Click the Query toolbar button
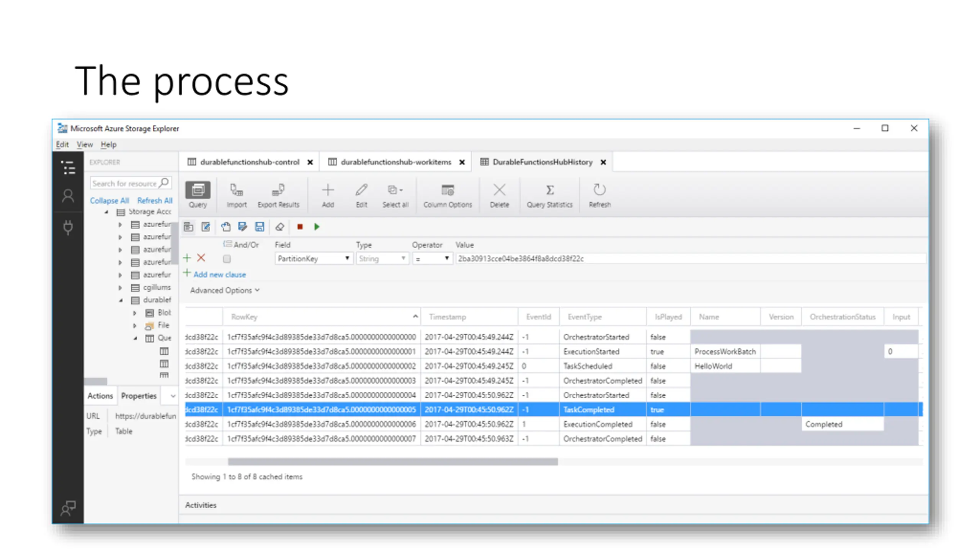This screenshot has width=980, height=551. (198, 195)
